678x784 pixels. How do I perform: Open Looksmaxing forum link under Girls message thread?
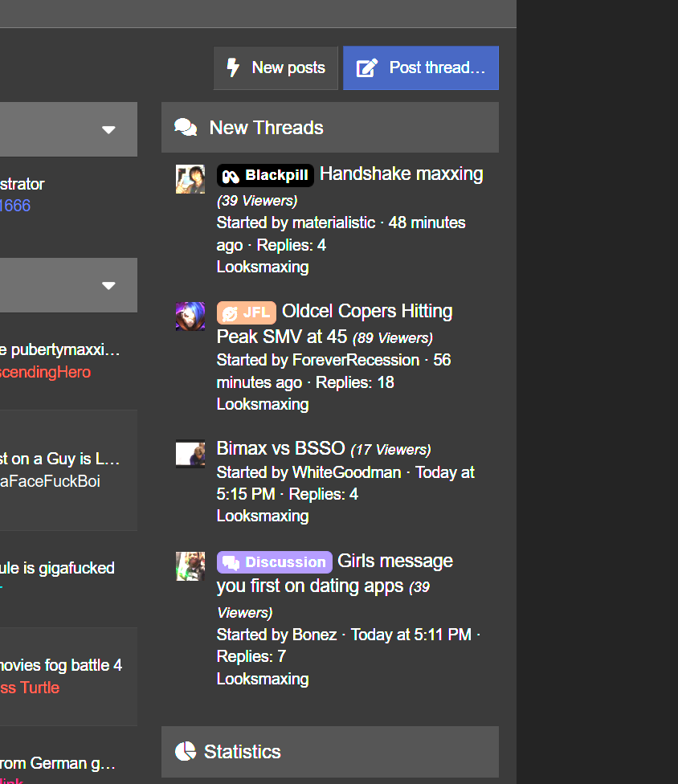coord(263,679)
